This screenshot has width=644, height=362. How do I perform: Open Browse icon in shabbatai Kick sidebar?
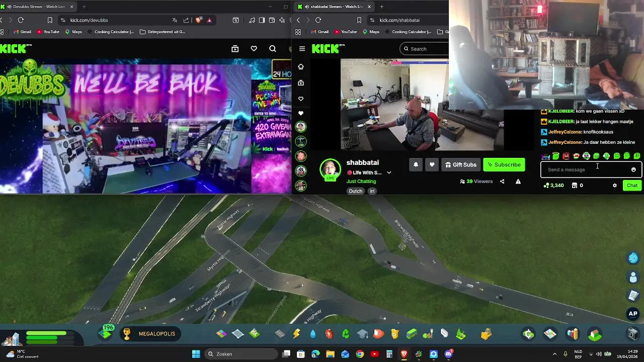click(x=301, y=82)
